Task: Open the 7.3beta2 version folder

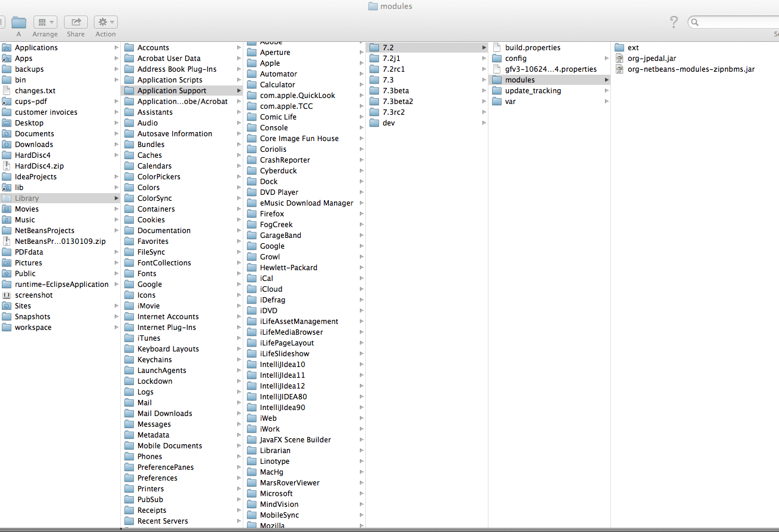Action: coord(398,102)
